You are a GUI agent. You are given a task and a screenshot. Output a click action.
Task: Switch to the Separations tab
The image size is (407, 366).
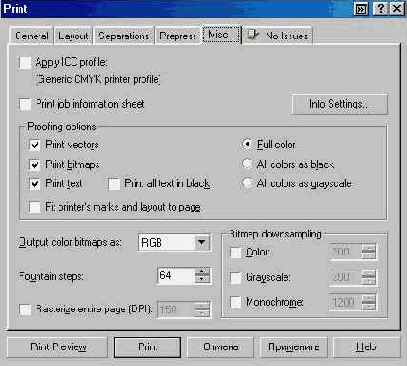click(124, 36)
